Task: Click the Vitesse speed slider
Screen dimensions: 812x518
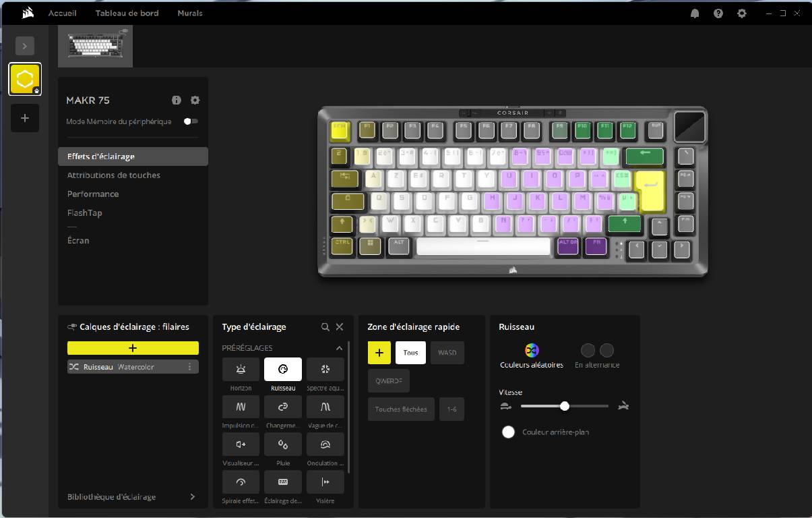Action: click(565, 406)
